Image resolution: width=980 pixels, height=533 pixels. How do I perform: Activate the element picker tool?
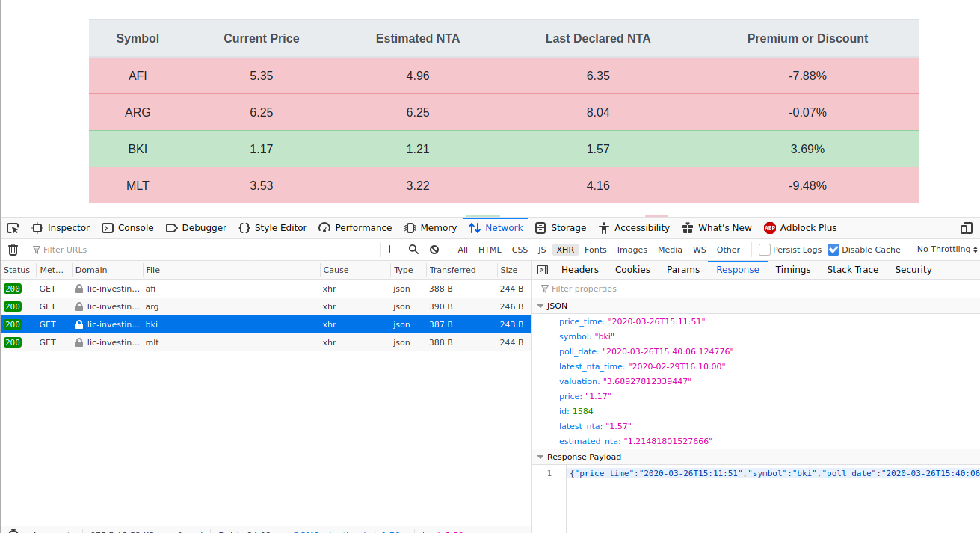point(13,228)
